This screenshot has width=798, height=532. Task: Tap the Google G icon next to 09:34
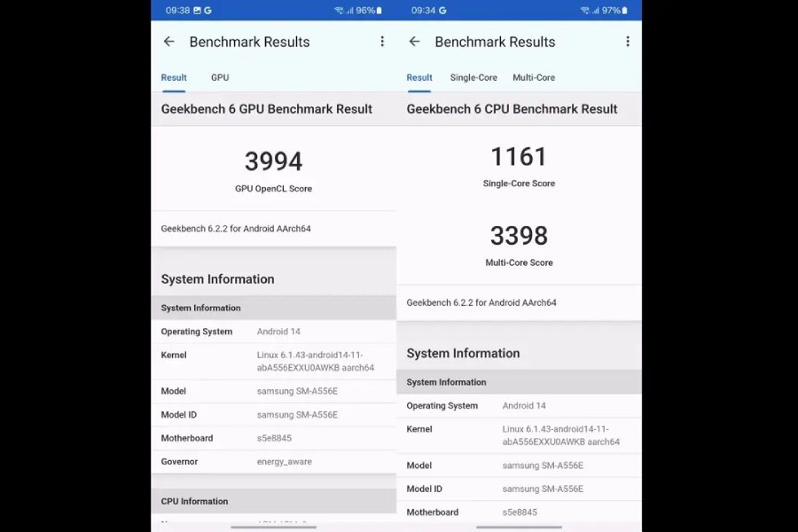(442, 11)
